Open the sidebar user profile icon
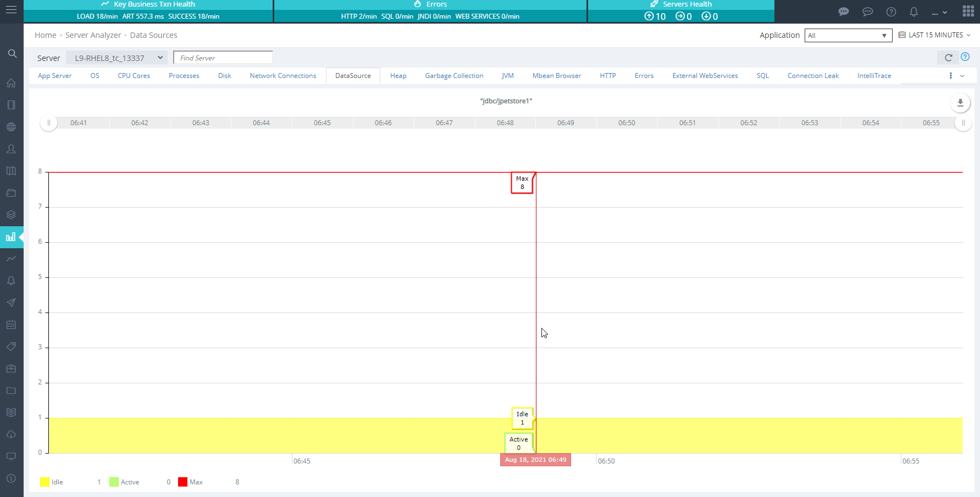980x497 pixels. tap(11, 149)
